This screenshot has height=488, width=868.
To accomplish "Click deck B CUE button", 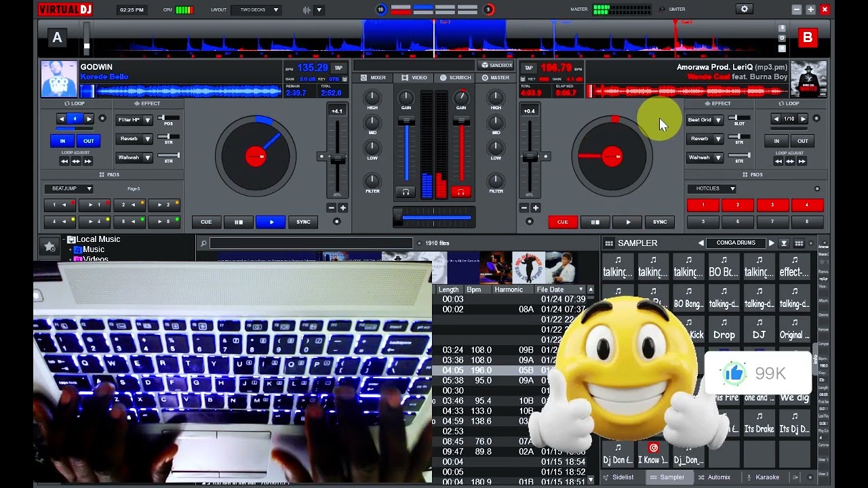I will point(563,222).
